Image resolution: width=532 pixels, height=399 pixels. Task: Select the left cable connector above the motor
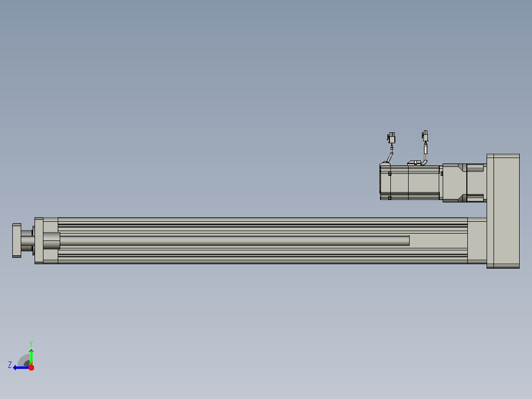391,138
